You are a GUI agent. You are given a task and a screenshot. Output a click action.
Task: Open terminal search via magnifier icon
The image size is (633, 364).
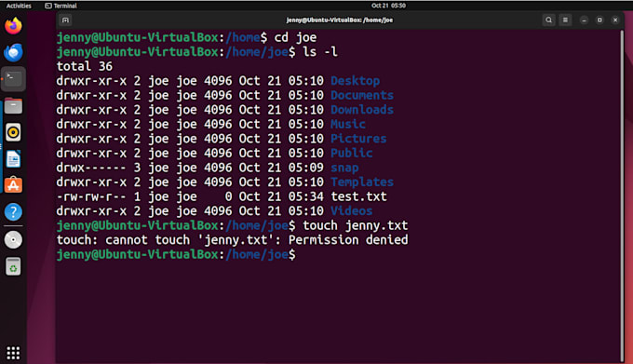(x=548, y=20)
